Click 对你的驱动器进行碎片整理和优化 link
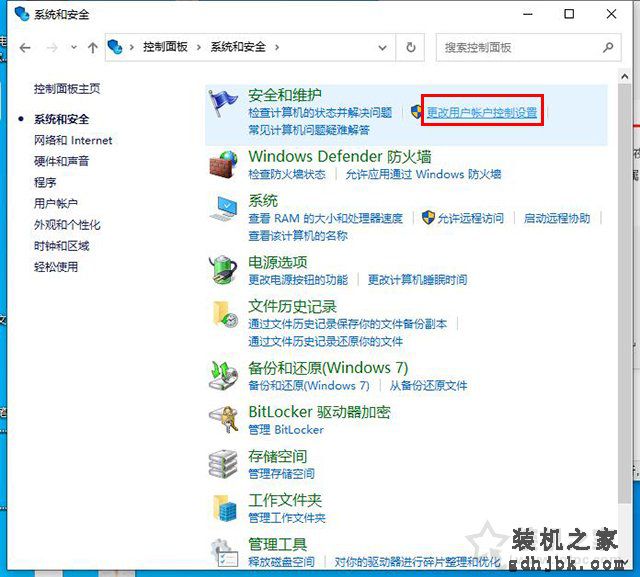Viewport: 640px width, 577px height. click(418, 562)
